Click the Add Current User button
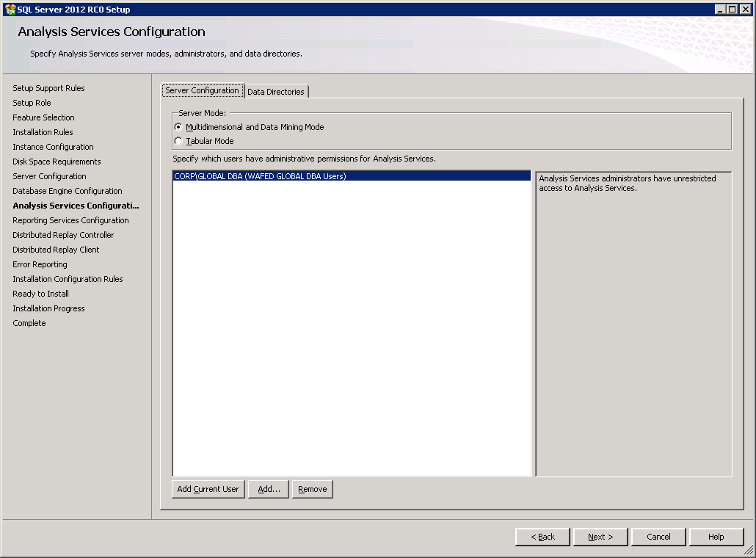This screenshot has width=756, height=558. (208, 489)
